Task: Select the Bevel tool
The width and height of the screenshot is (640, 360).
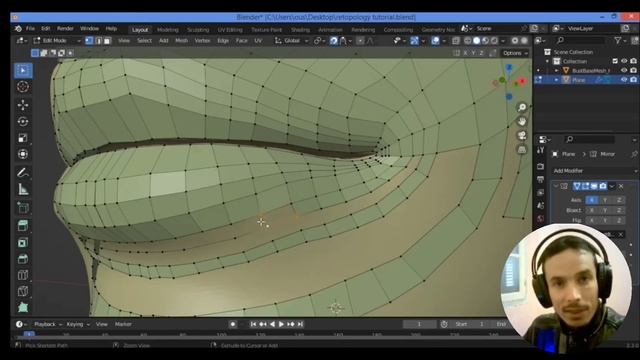Action: pyautogui.click(x=23, y=259)
